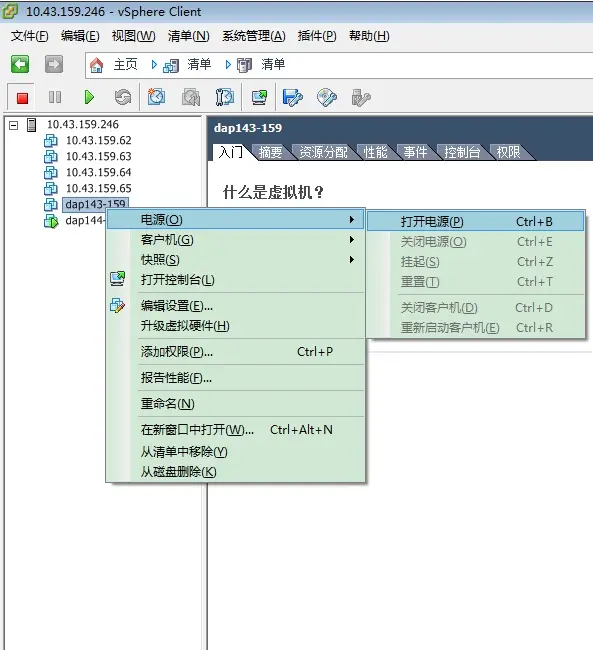Select tree item dap143-159

[95, 204]
